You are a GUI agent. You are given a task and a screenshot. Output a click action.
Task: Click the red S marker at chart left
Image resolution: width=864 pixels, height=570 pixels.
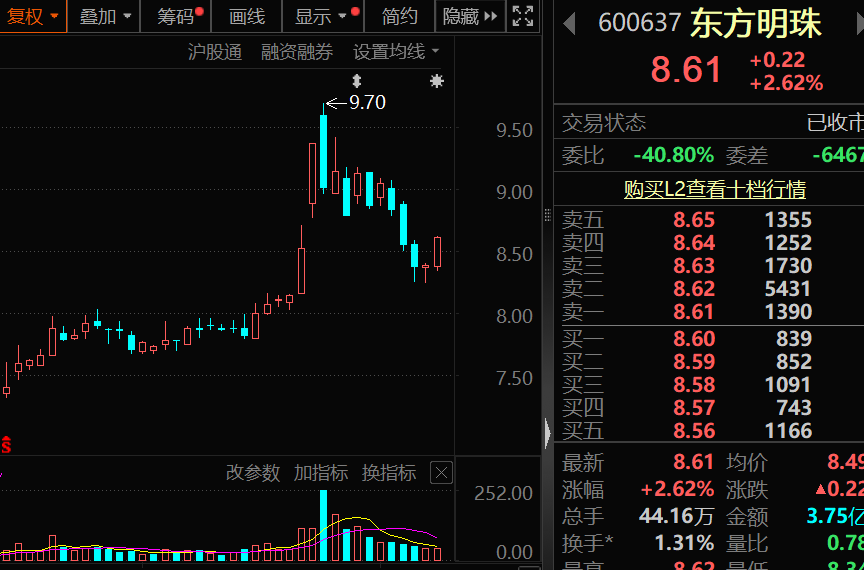pos(5,445)
